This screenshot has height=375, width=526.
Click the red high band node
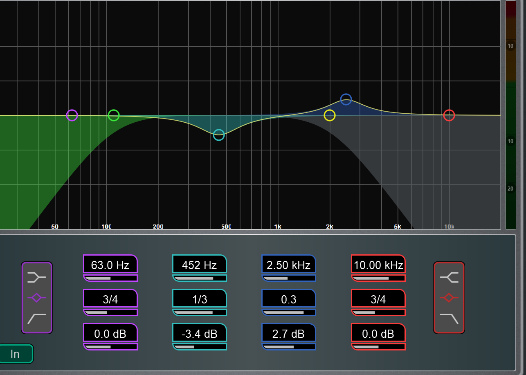(x=449, y=115)
